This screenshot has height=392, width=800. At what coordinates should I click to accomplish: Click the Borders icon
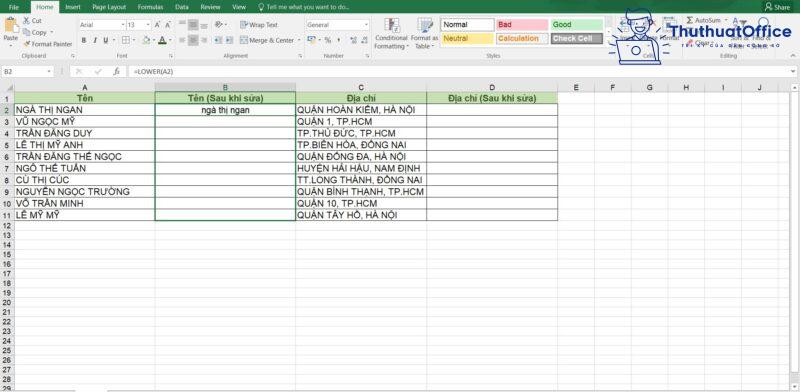(126, 40)
